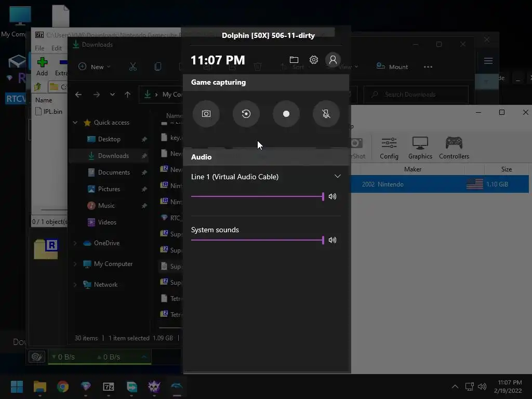Open Music in Quick access
532x399 pixels.
tap(106, 206)
